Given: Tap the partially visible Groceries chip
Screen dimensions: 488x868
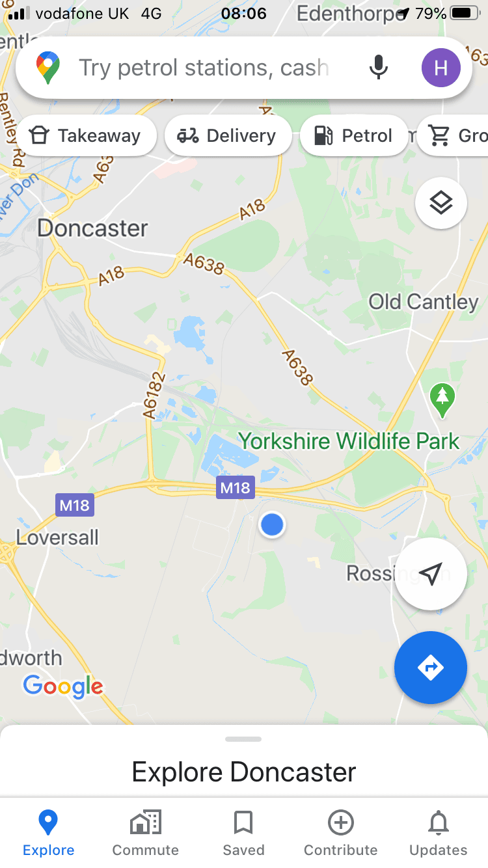Looking at the screenshot, I should (x=454, y=136).
